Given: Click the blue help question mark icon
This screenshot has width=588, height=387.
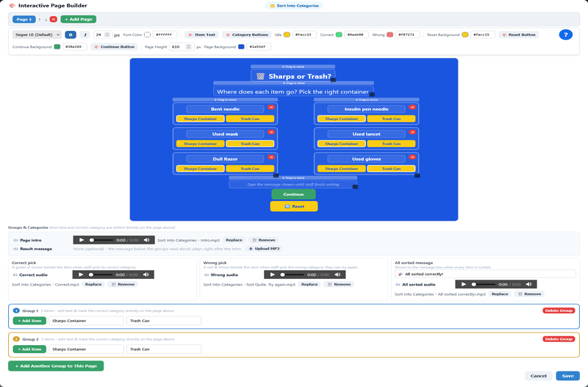Looking at the screenshot, I should click(x=565, y=35).
